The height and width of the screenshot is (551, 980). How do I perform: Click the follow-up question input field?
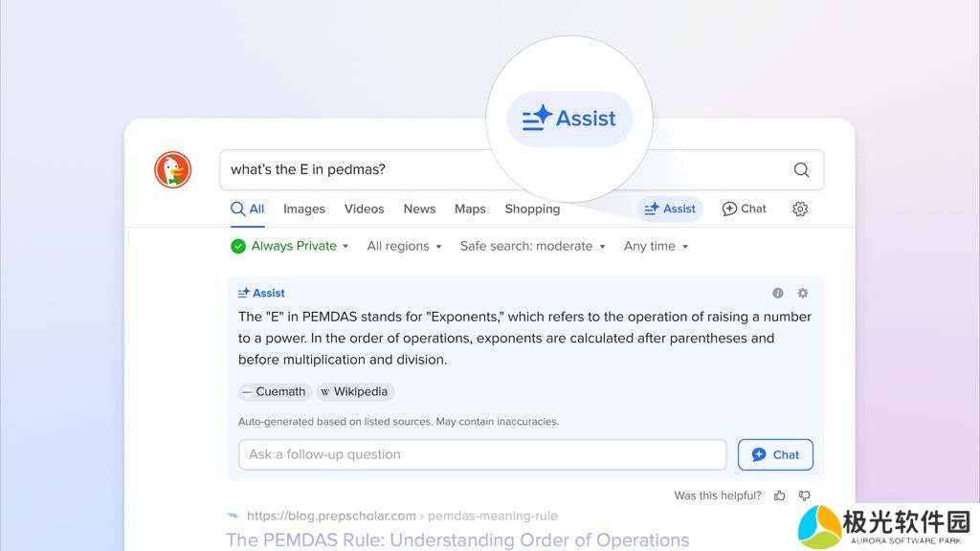point(482,454)
